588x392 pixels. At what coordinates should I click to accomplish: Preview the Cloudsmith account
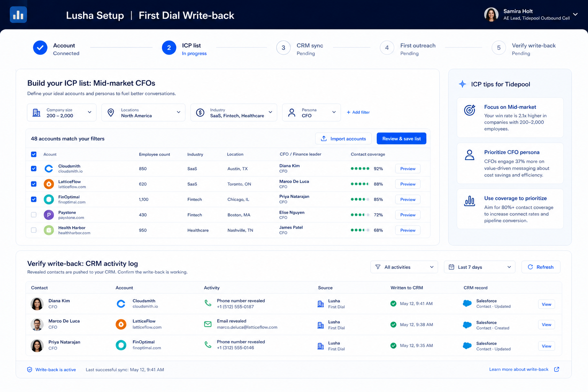(408, 169)
